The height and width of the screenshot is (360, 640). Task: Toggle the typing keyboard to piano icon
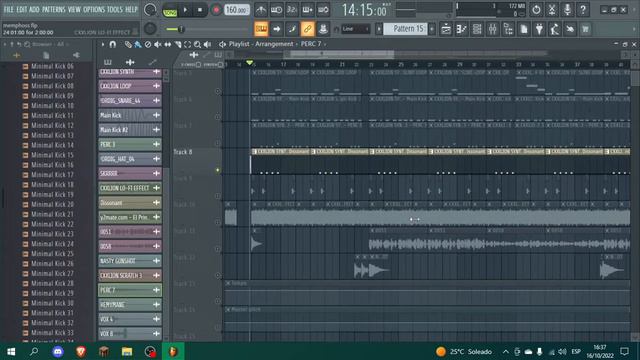point(261,29)
